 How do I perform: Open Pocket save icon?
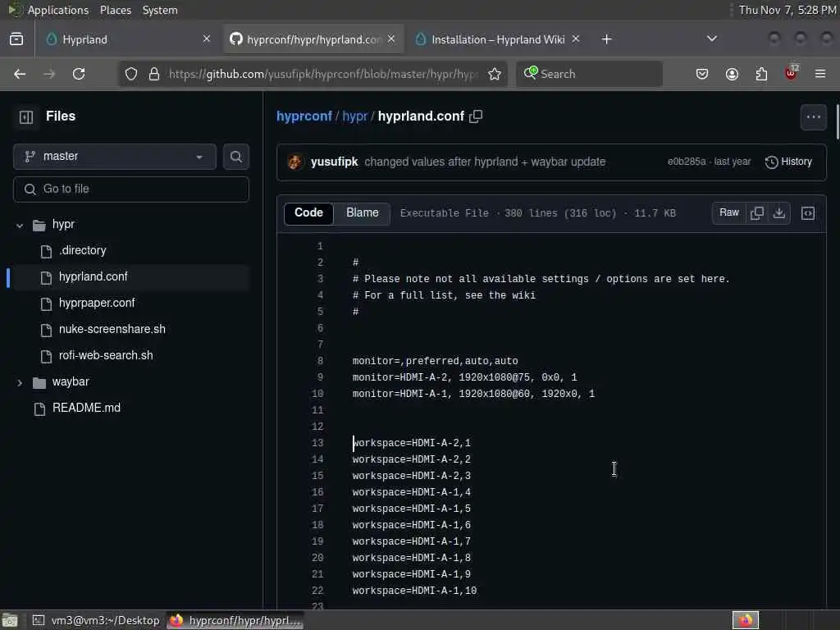pos(702,74)
